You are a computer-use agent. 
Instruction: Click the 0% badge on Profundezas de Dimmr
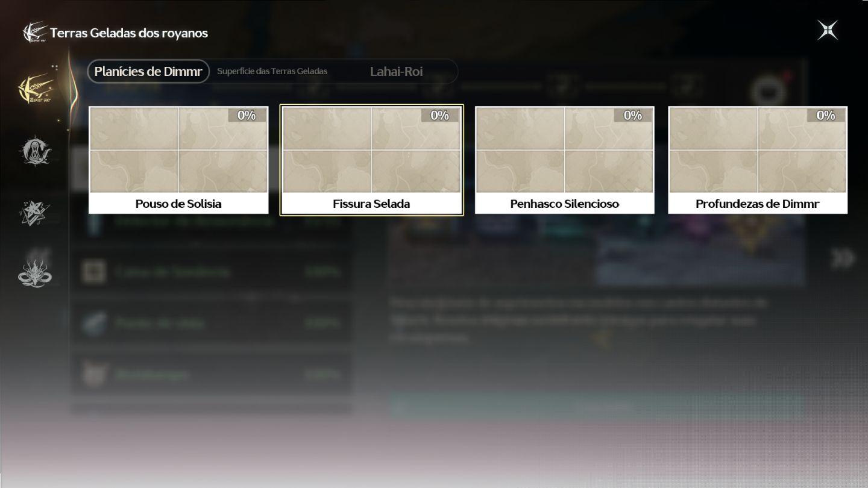click(826, 115)
